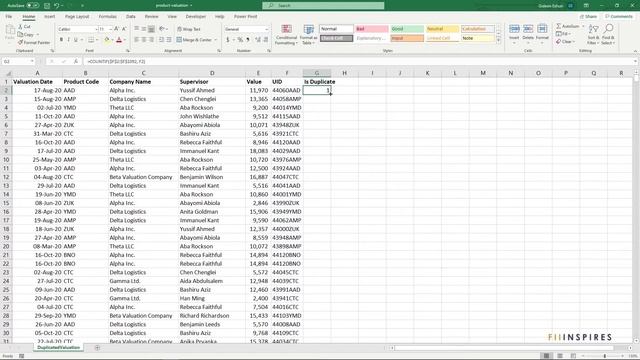Click Increase Decimal icon
Viewport: 640px width, 360px height.
click(258, 40)
